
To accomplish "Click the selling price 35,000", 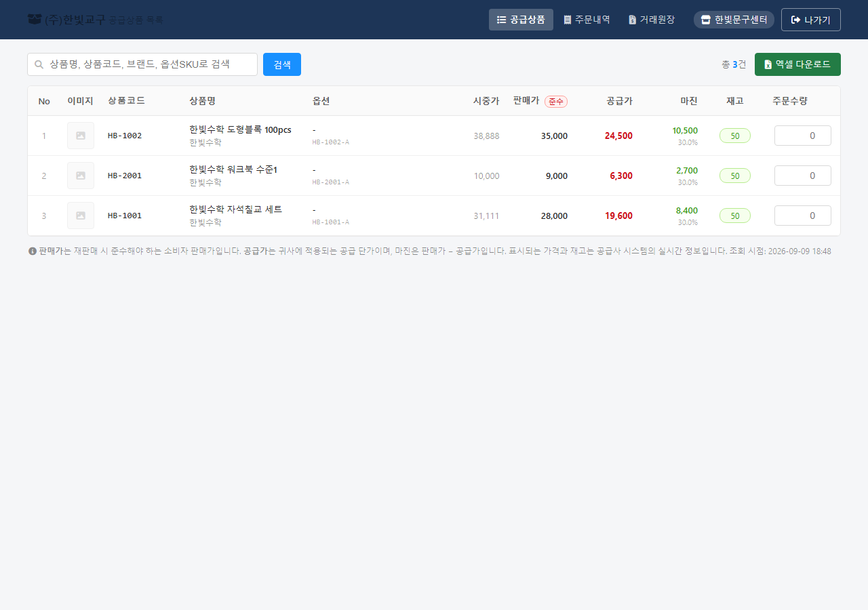I will (x=554, y=136).
